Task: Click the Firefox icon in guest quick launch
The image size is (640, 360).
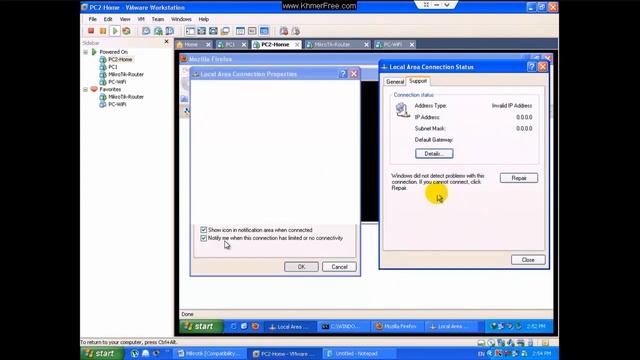Action: point(255,326)
